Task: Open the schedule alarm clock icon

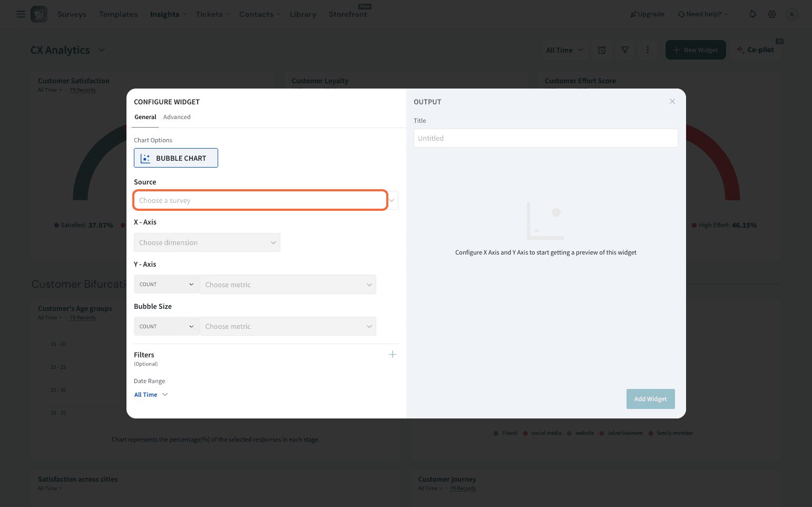Action: click(602, 50)
